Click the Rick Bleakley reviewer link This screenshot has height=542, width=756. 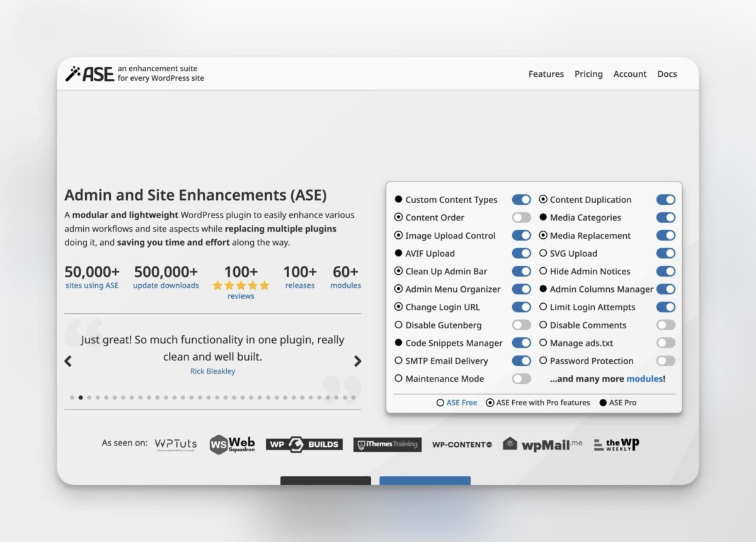click(213, 371)
